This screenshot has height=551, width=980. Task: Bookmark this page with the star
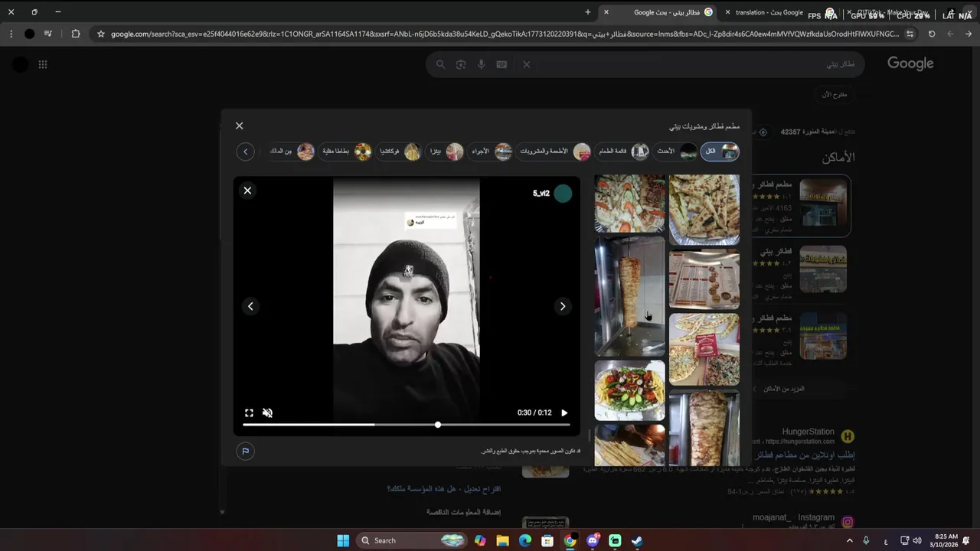(x=100, y=34)
